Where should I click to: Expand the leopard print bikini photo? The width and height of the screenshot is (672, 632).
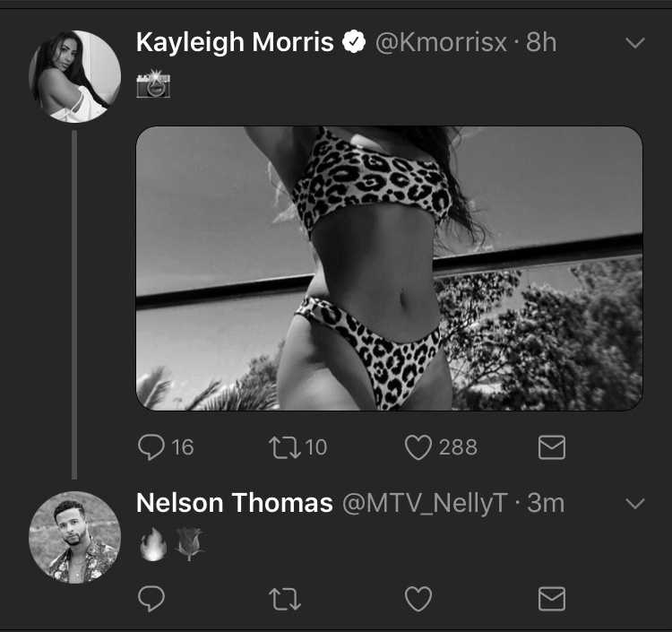pos(389,268)
